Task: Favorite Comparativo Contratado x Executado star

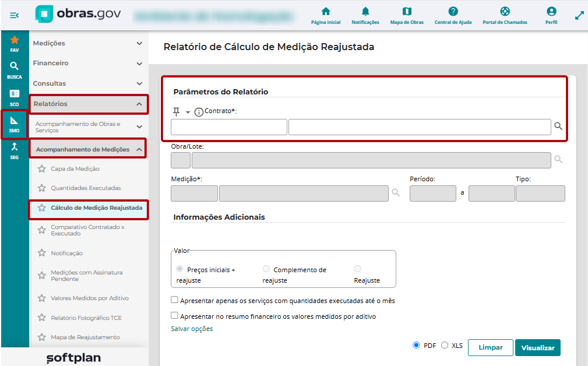Action: 41,230
